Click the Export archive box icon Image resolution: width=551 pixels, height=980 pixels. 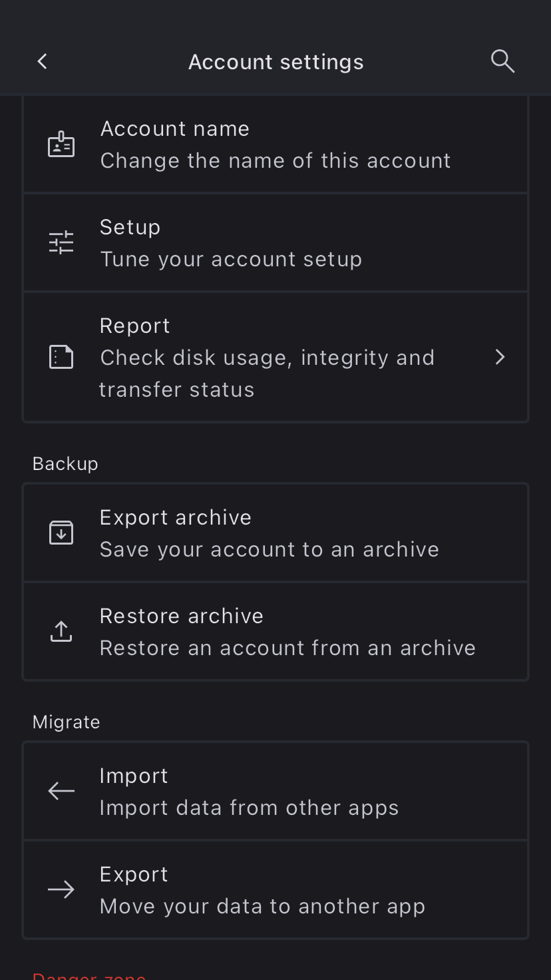point(61,533)
